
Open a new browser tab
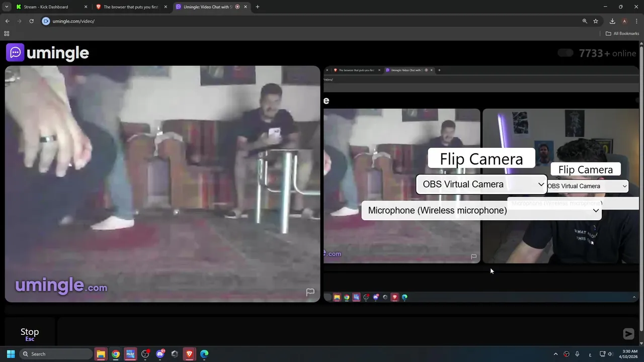pyautogui.click(x=258, y=7)
